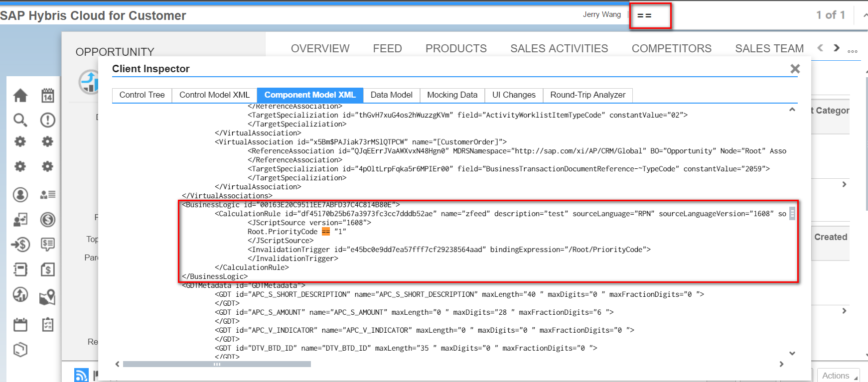
Task: Close the Client Inspector dialog
Action: (795, 69)
